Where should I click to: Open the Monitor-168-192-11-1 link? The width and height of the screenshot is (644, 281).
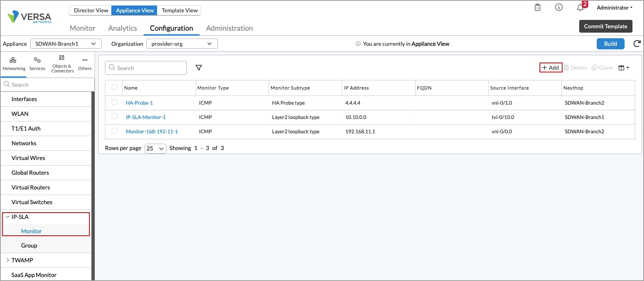click(151, 131)
